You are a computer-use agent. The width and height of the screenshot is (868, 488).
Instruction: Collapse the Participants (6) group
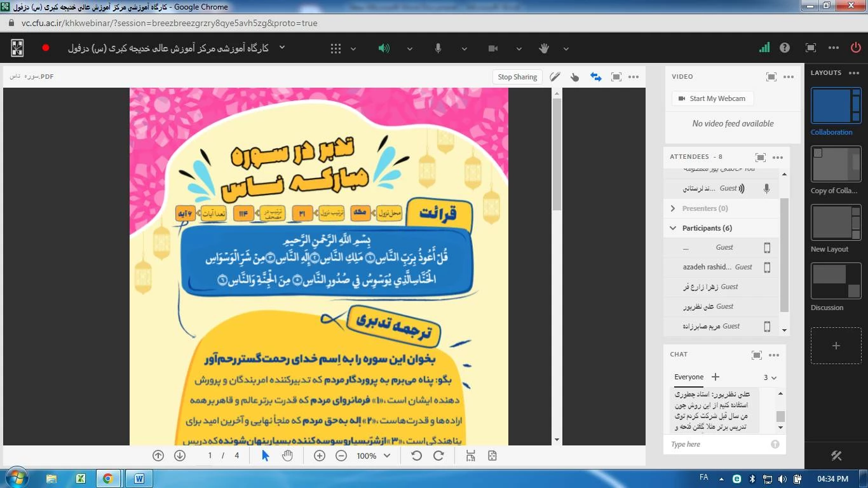pyautogui.click(x=673, y=228)
